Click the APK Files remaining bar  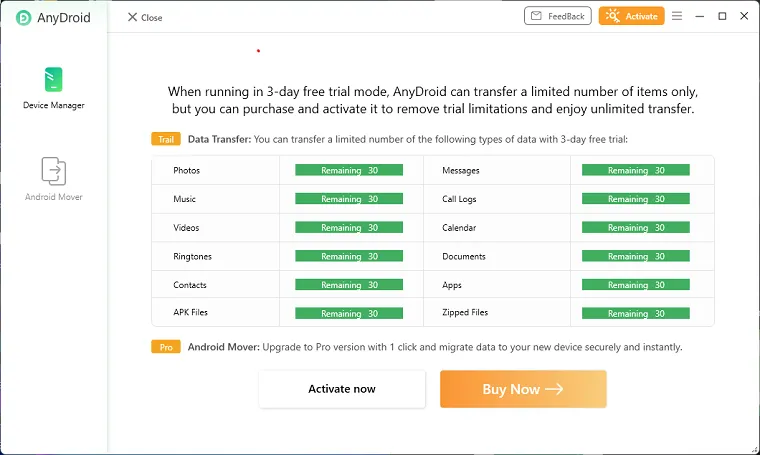(x=349, y=313)
